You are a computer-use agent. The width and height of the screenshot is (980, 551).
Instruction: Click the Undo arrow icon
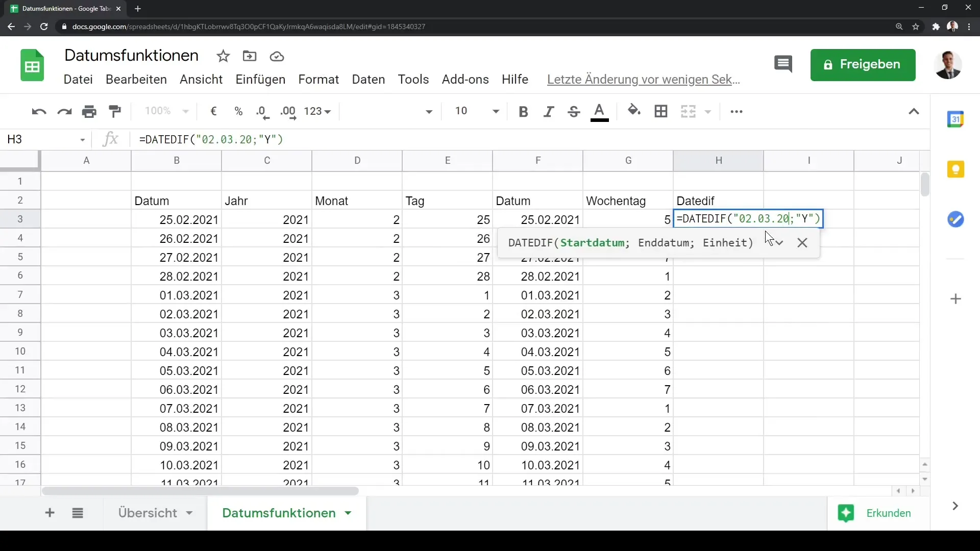point(39,111)
